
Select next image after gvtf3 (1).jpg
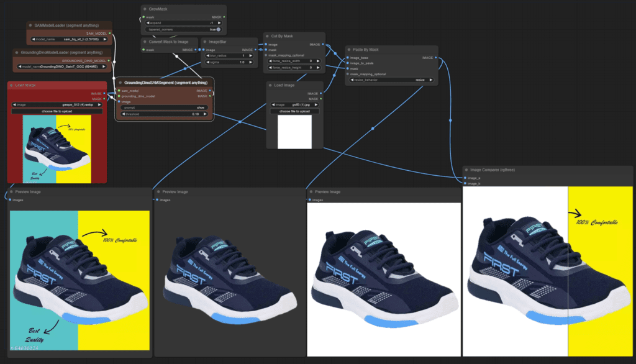point(316,105)
